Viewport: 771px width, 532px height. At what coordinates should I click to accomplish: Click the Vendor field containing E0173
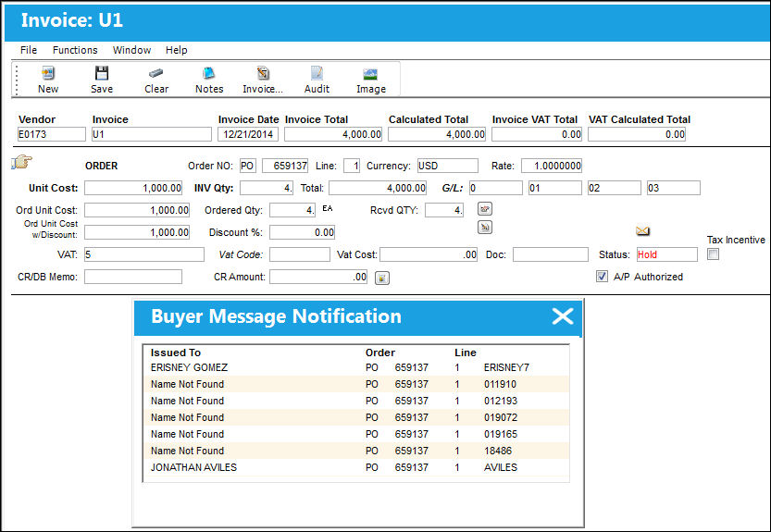[x=52, y=134]
